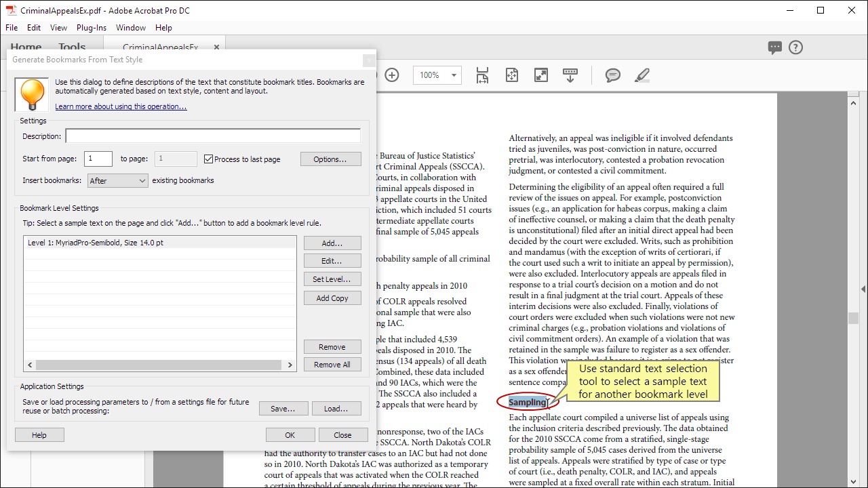Image resolution: width=868 pixels, height=488 pixels.
Task: Click the Fit Width toolbar icon
Action: pyautogui.click(x=481, y=75)
